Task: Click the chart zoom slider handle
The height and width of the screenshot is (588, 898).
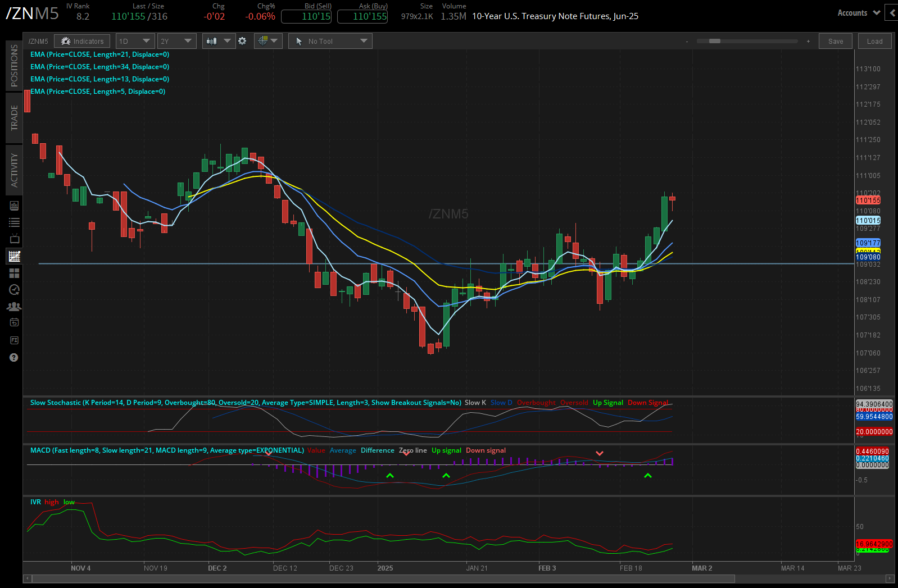Action: [715, 41]
